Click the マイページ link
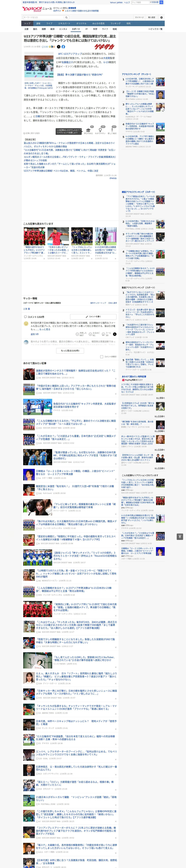 click(x=139, y=17)
